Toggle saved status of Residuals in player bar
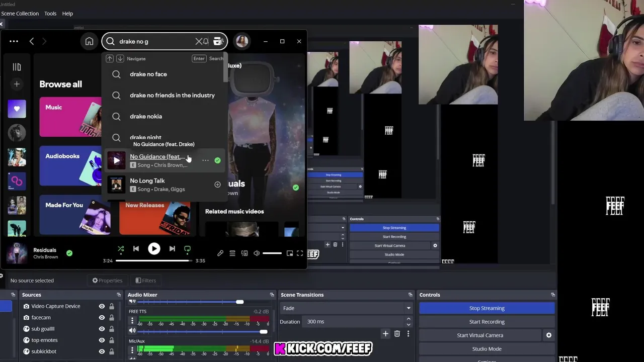 (69, 253)
